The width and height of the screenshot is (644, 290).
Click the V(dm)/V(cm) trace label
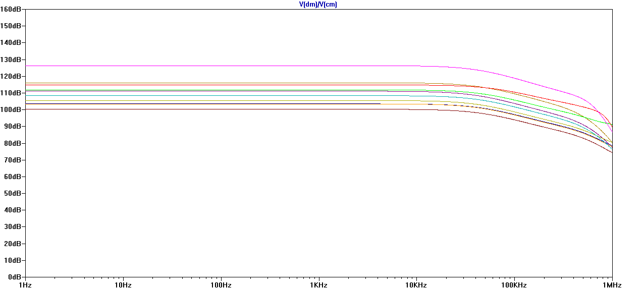[x=318, y=4]
